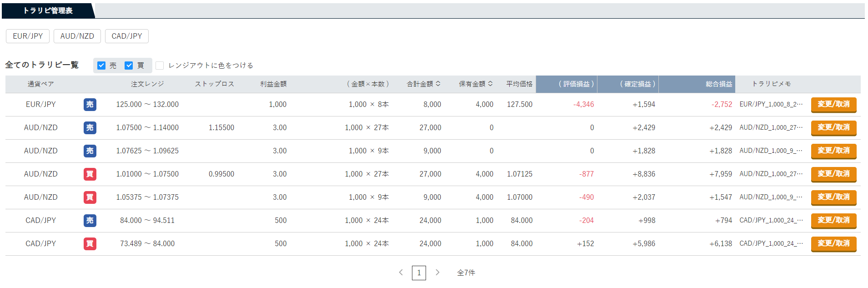Viewport: 868px width, 288px height.
Task: Click 変更/取消 for CAD/JPY buy row
Action: 834,244
